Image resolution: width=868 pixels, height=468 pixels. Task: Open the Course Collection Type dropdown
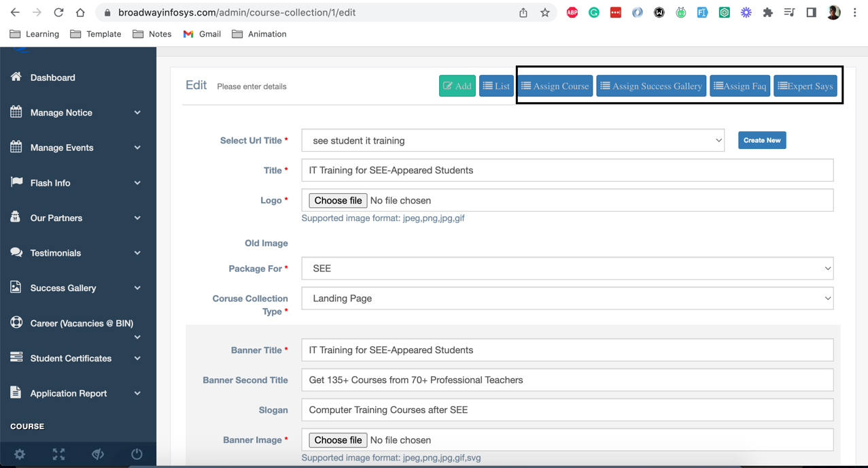(567, 299)
